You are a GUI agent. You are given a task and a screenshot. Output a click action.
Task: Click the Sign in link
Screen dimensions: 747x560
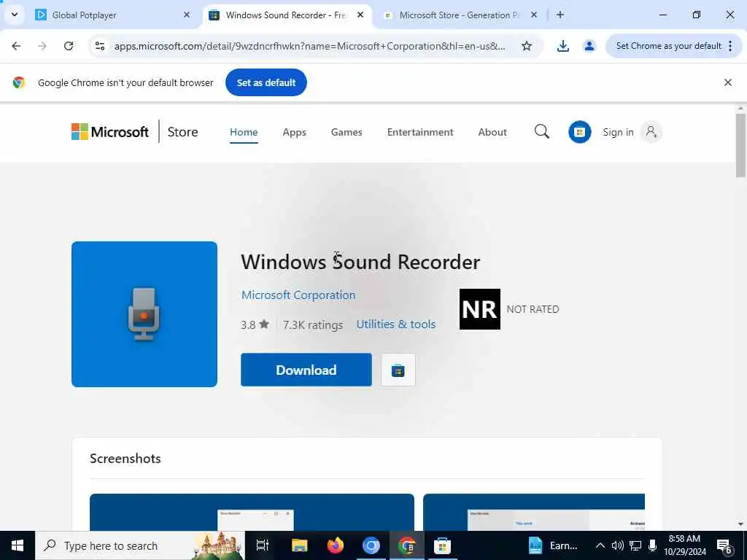[618, 132]
